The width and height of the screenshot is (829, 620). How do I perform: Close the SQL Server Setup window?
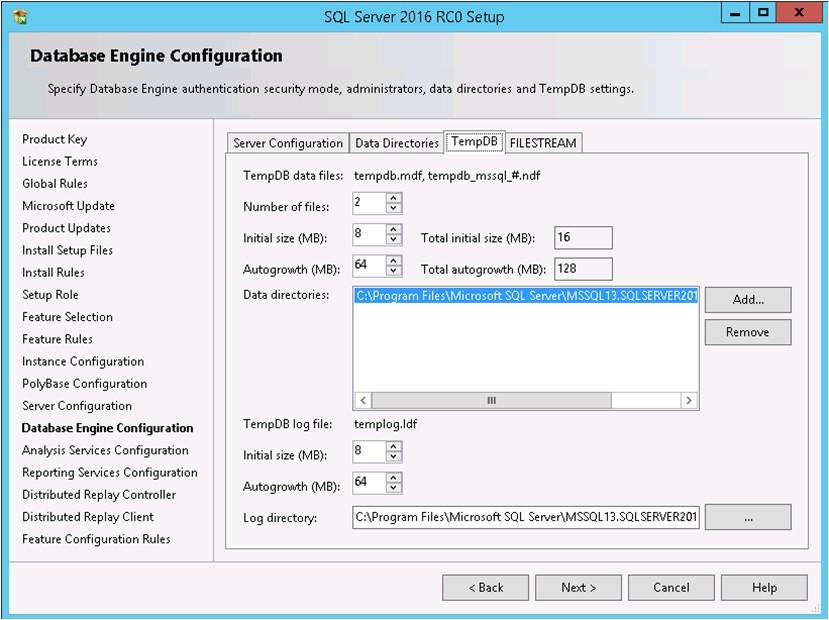point(798,13)
